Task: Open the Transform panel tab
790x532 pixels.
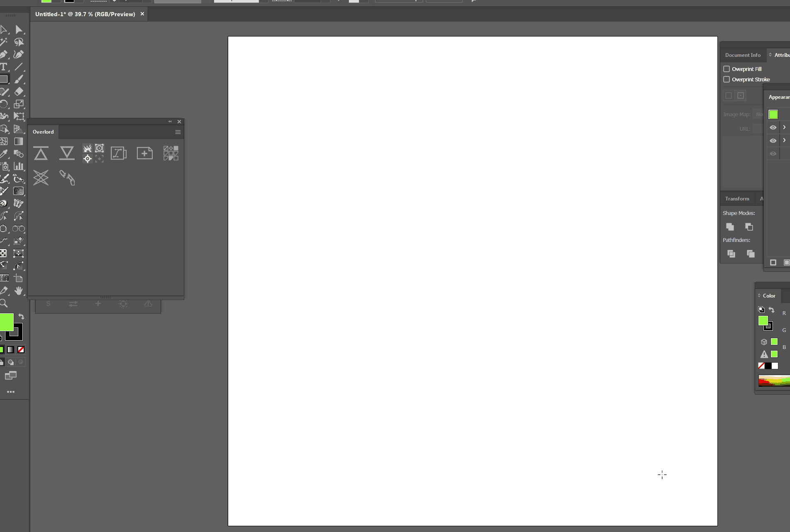Action: pos(737,199)
